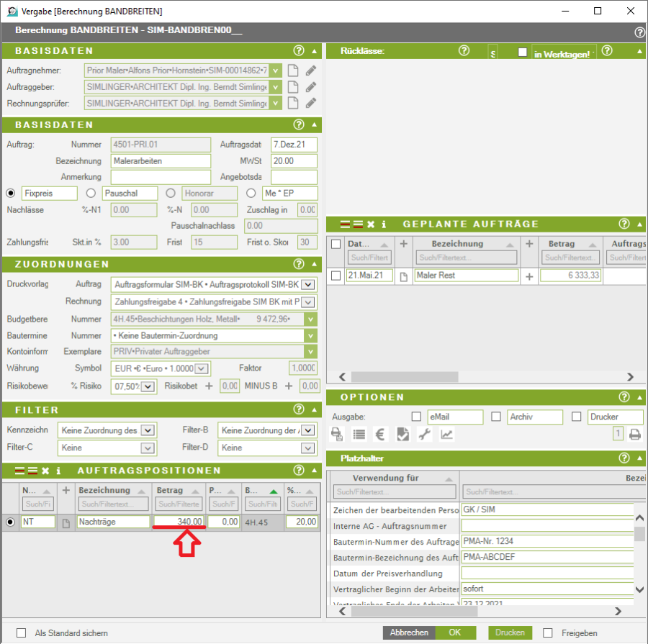The width and height of the screenshot is (648, 644).
Task: Enable the eMail output checkbox
Action: click(x=416, y=417)
